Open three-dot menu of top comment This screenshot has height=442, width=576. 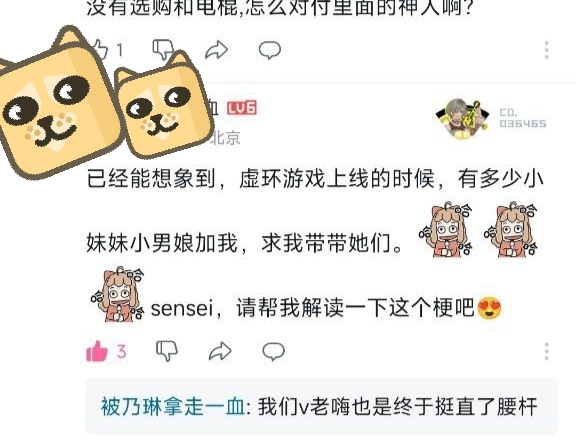point(547,50)
